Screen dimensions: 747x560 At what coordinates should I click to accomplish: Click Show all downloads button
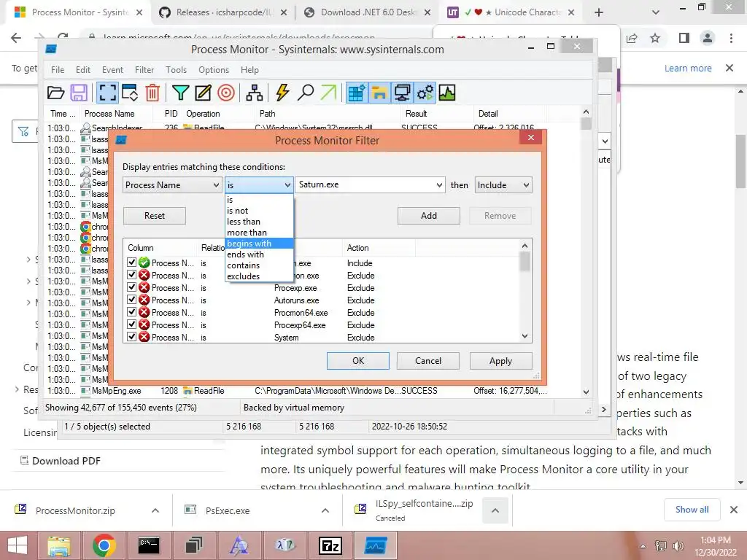click(x=692, y=510)
